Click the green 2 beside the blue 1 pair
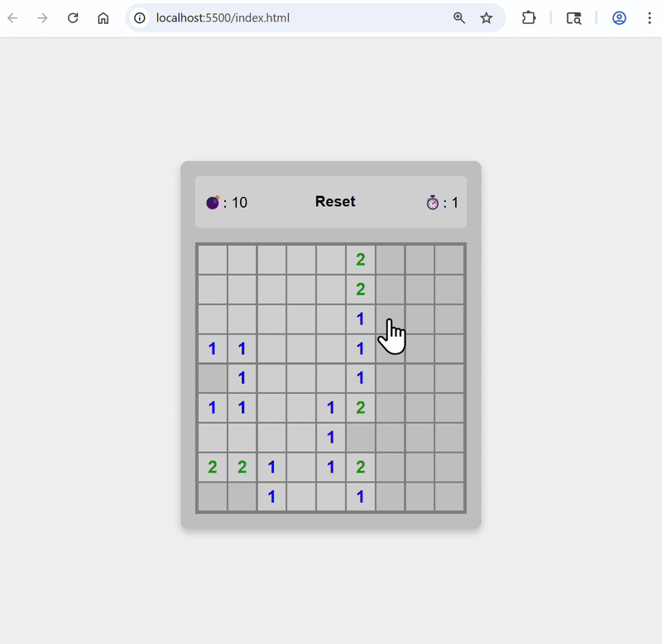The width and height of the screenshot is (662, 644). click(x=360, y=407)
